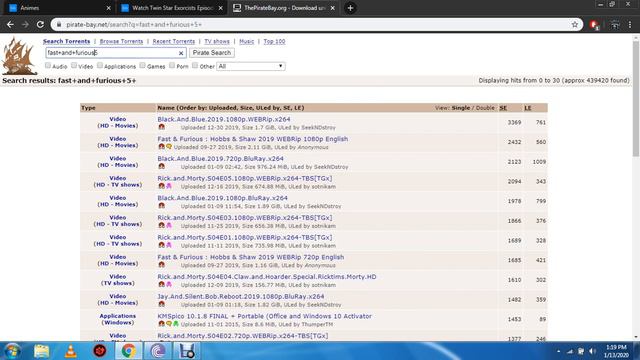Switch view to Double
The height and width of the screenshot is (360, 640).
[x=485, y=108]
